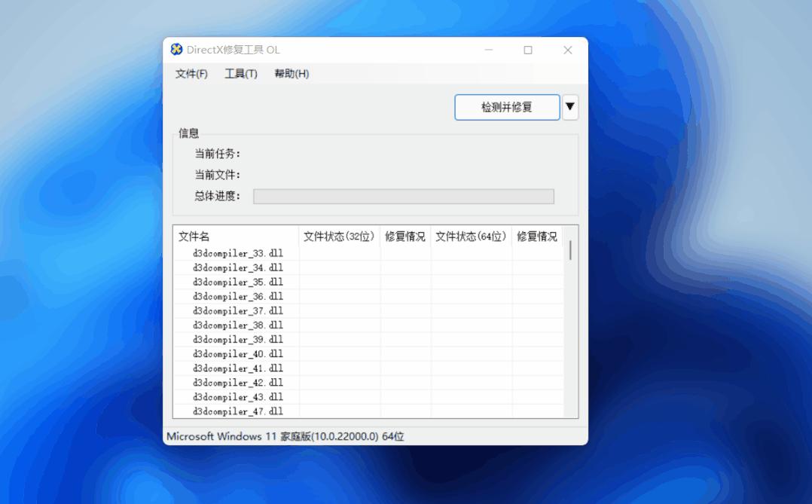Viewport: 812px width, 504px height.
Task: Select row d3dcompiler_33.dll
Action: click(368, 253)
